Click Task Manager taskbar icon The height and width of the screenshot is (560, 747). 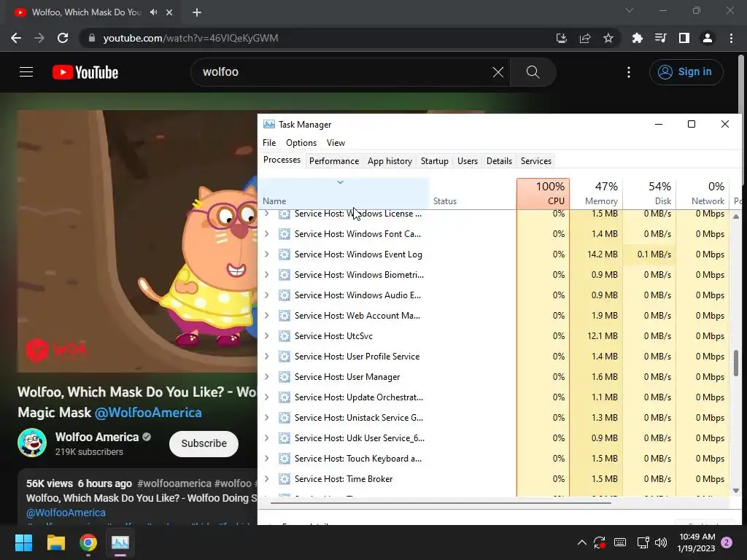pos(120,542)
